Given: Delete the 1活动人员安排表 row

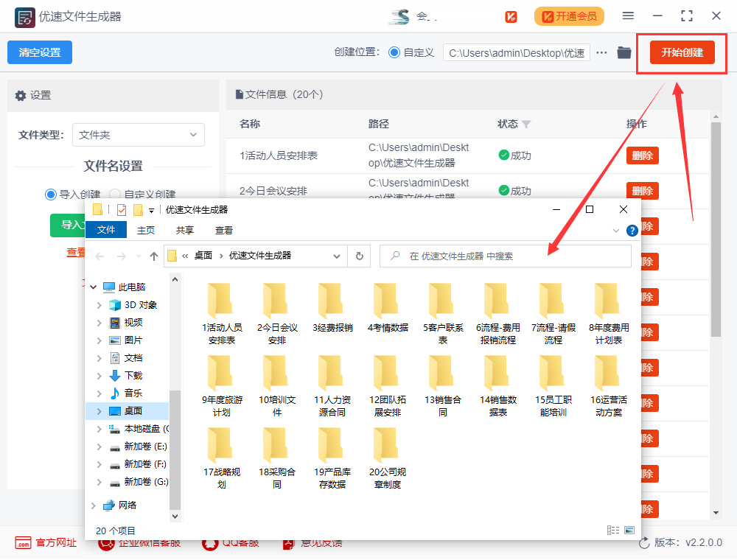Looking at the screenshot, I should tap(642, 155).
